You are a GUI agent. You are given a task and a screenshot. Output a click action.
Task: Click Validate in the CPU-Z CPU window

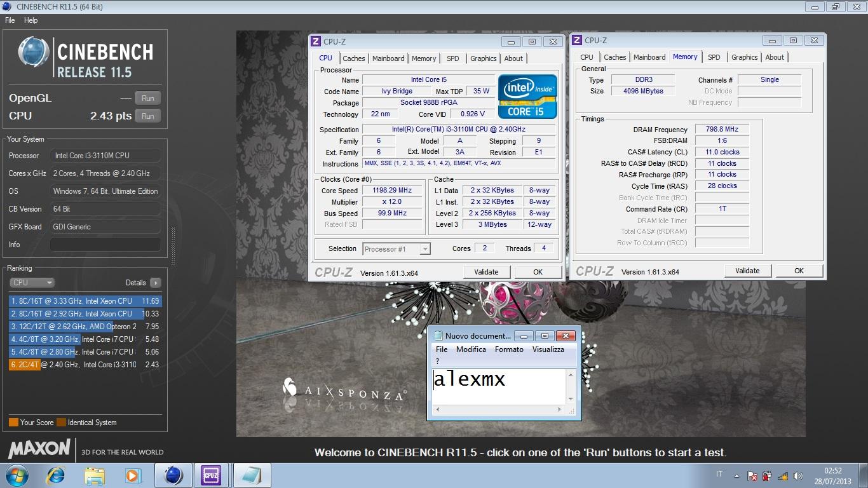[x=486, y=272]
